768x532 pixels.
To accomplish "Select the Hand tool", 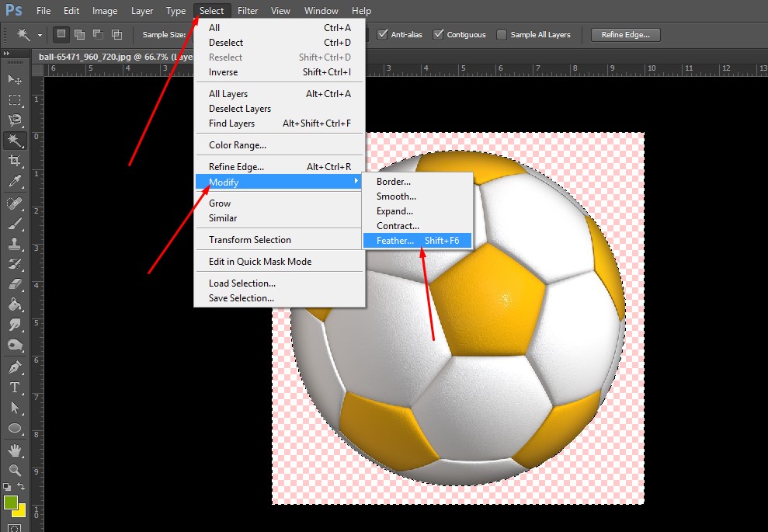I will click(x=15, y=450).
